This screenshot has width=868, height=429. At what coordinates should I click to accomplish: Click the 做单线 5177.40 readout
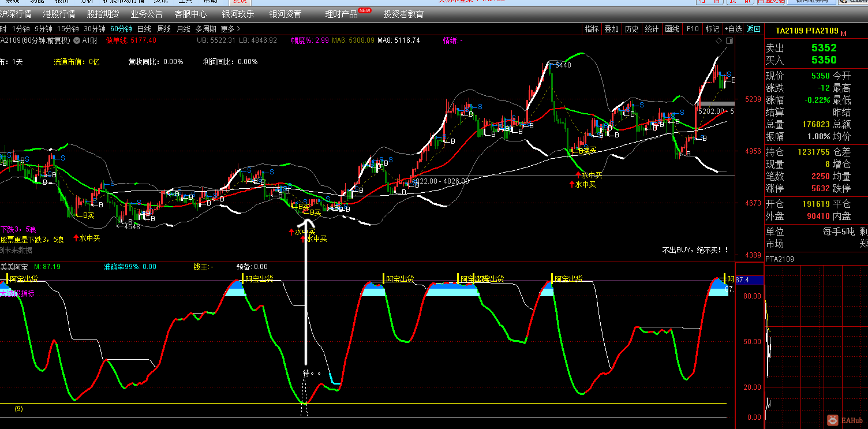point(131,40)
